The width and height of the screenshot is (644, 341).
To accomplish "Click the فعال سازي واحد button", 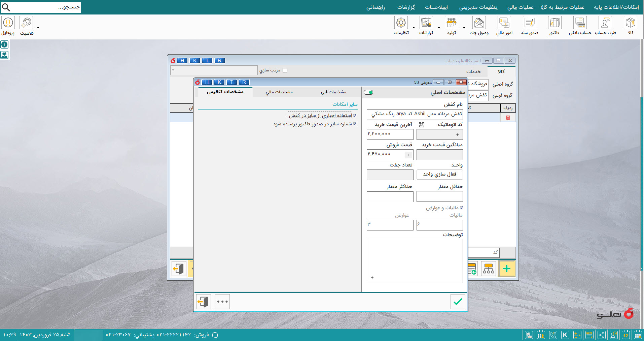I will (x=439, y=174).
